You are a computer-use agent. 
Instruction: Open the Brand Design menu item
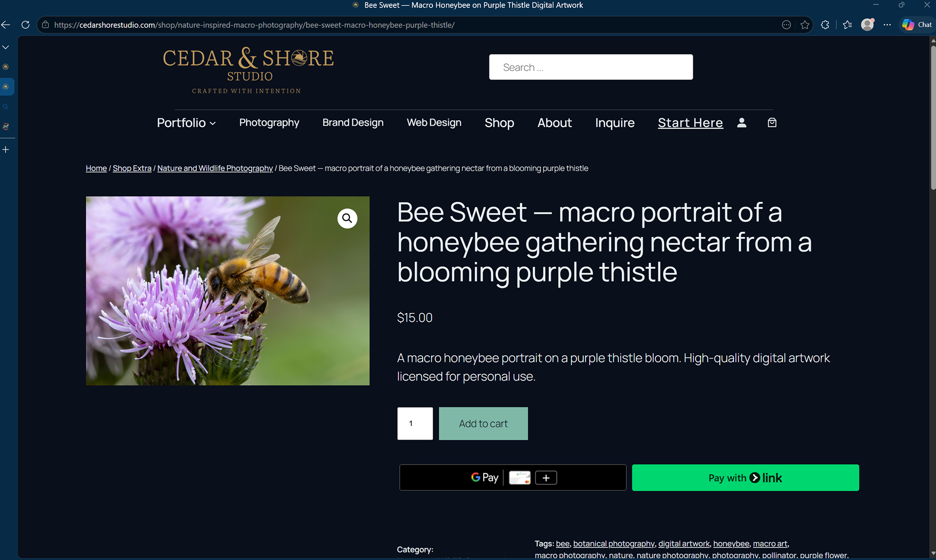point(353,123)
